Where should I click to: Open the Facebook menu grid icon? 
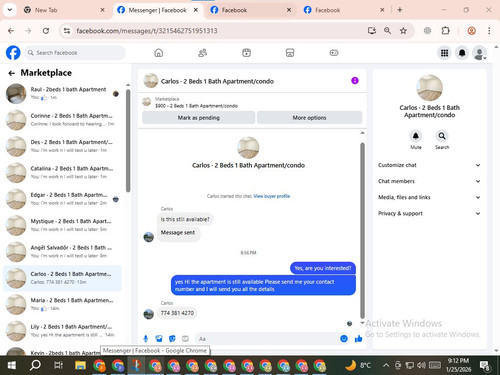tap(444, 53)
